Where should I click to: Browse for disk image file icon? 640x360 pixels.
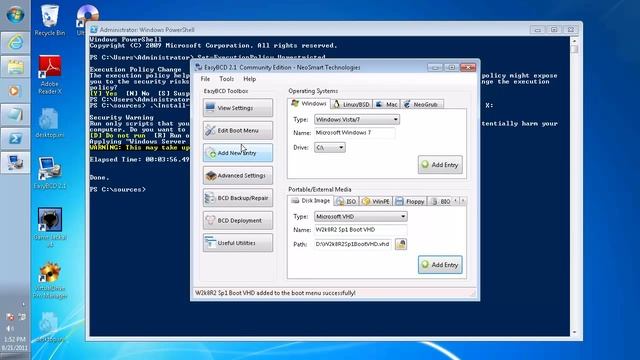pyautogui.click(x=401, y=244)
